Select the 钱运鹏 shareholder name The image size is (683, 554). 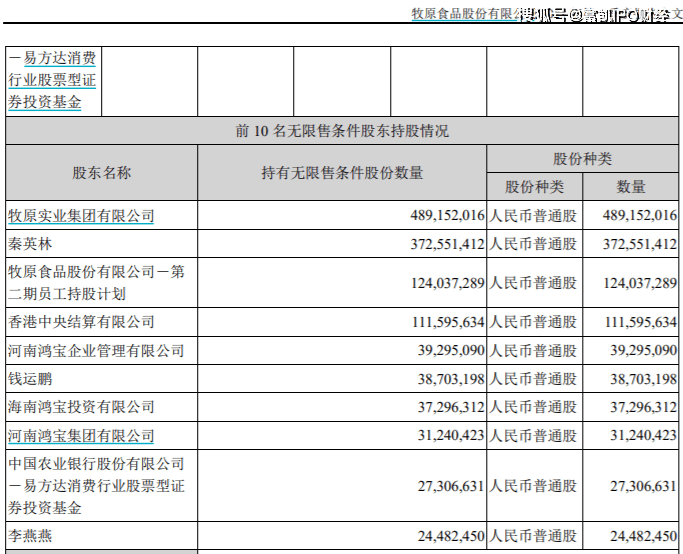(x=30, y=379)
